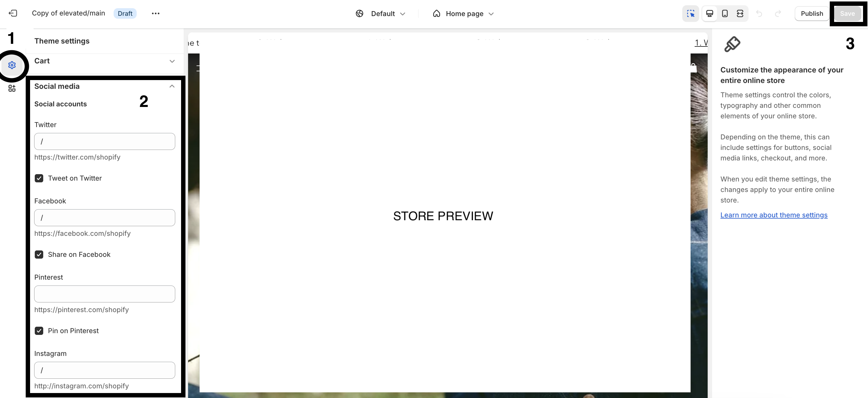The image size is (868, 398).
Task: Open the theme settings gear icon
Action: coord(12,65)
